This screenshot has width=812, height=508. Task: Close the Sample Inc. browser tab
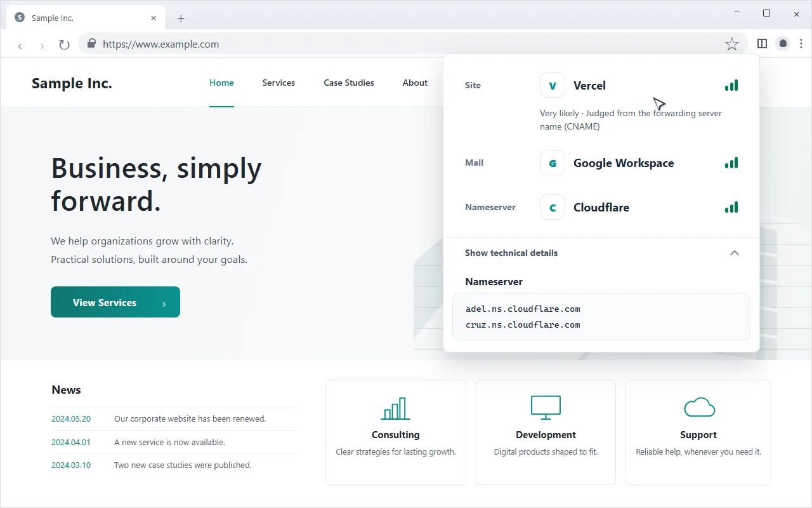(154, 18)
